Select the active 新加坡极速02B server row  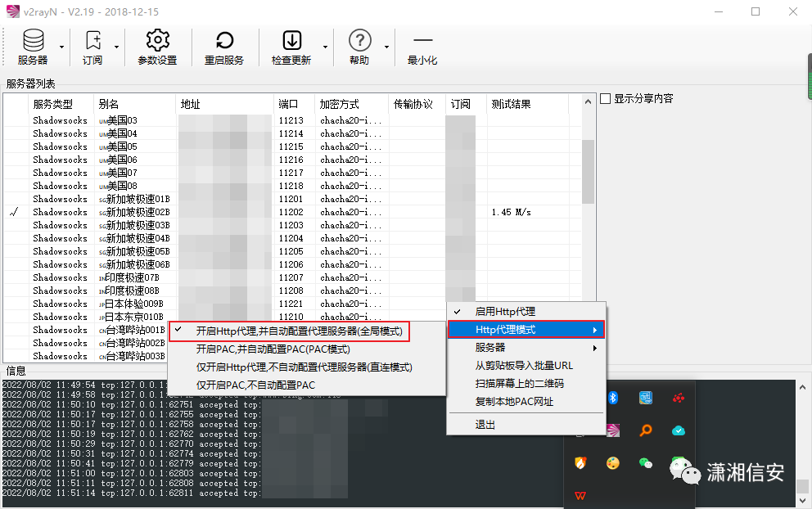click(292, 212)
